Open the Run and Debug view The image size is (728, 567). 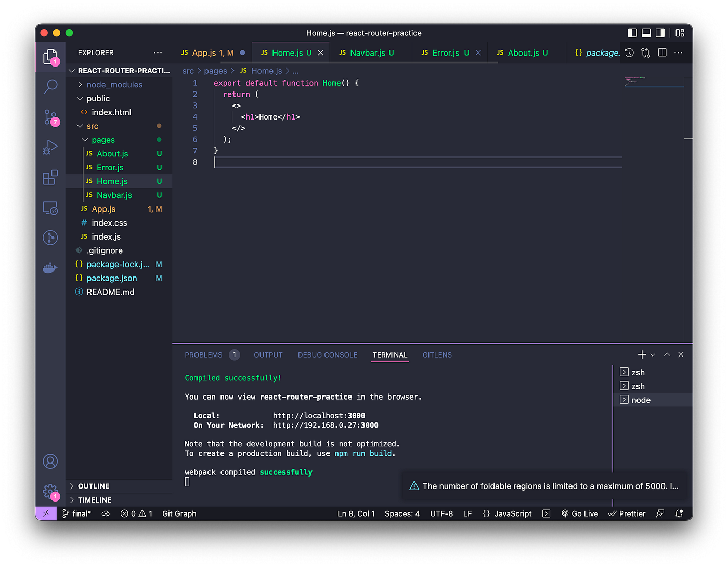click(50, 147)
